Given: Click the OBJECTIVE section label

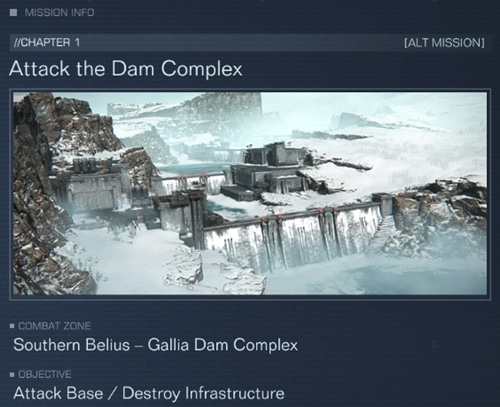Looking at the screenshot, I should point(45,375).
